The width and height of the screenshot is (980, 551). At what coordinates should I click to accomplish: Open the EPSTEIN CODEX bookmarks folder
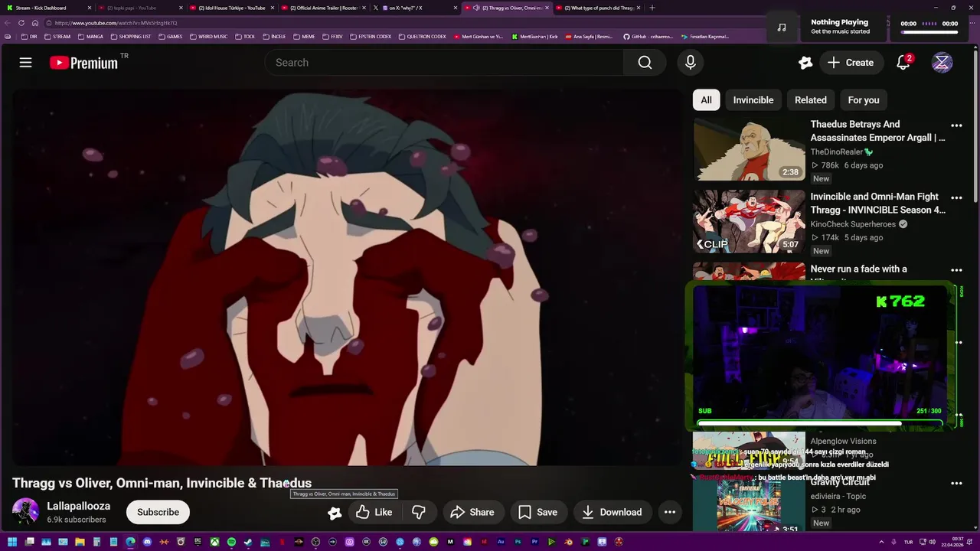[x=371, y=37]
